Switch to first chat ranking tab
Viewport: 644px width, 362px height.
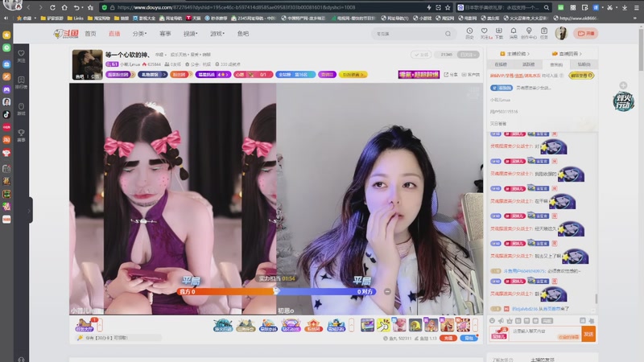point(501,64)
